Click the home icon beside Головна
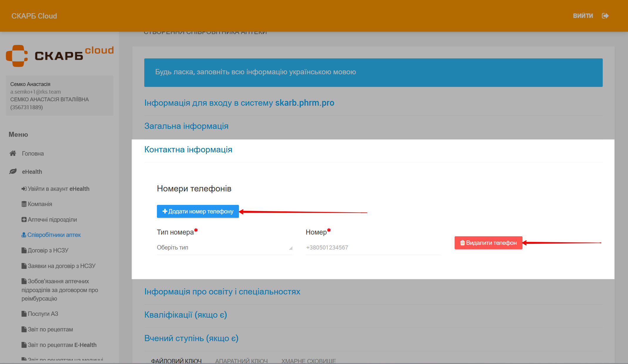This screenshot has width=628, height=364. [13, 153]
